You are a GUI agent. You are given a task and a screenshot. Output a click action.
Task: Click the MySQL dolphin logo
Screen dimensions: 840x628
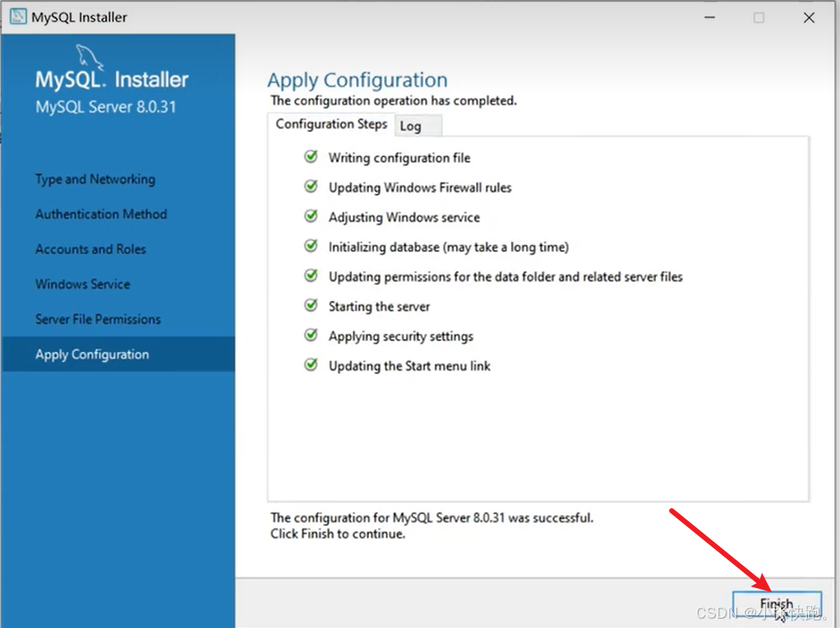[89, 57]
